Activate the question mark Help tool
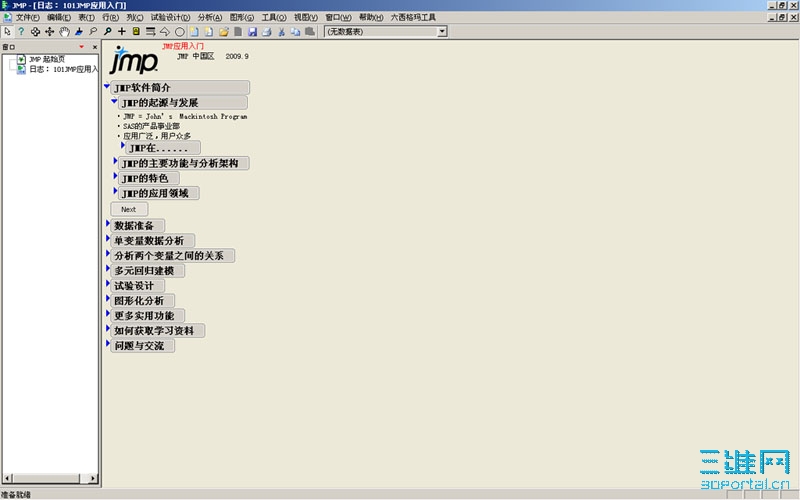This screenshot has width=800, height=500. (21, 32)
